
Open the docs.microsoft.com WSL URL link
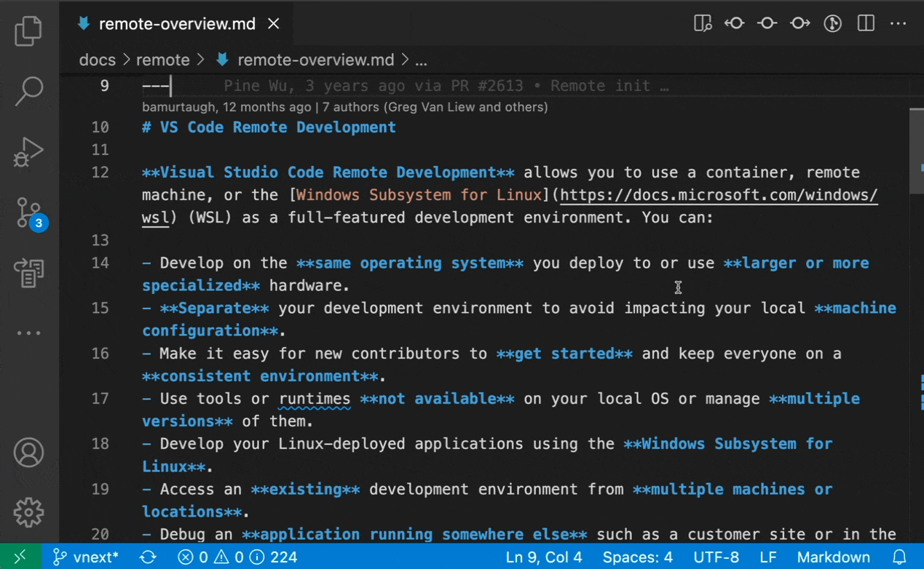pyautogui.click(x=719, y=195)
